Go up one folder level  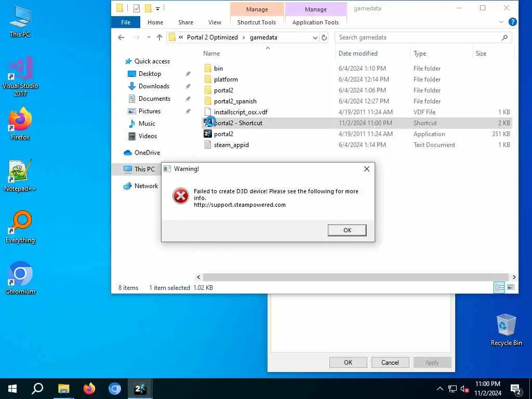pyautogui.click(x=159, y=37)
